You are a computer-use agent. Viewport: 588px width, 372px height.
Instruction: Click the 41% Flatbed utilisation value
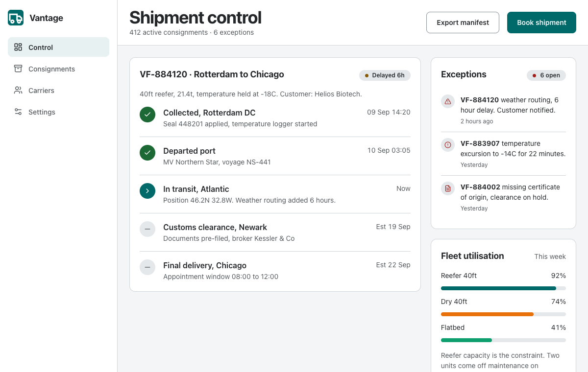pos(558,327)
